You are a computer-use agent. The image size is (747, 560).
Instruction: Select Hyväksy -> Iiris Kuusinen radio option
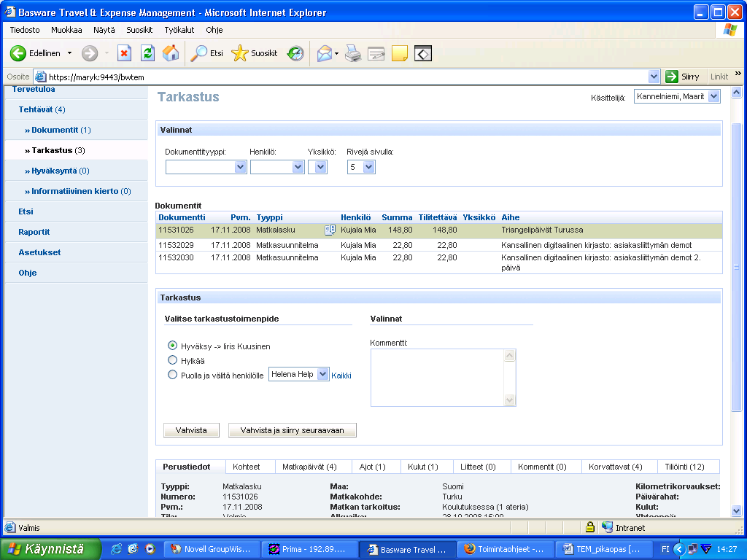pos(172,345)
